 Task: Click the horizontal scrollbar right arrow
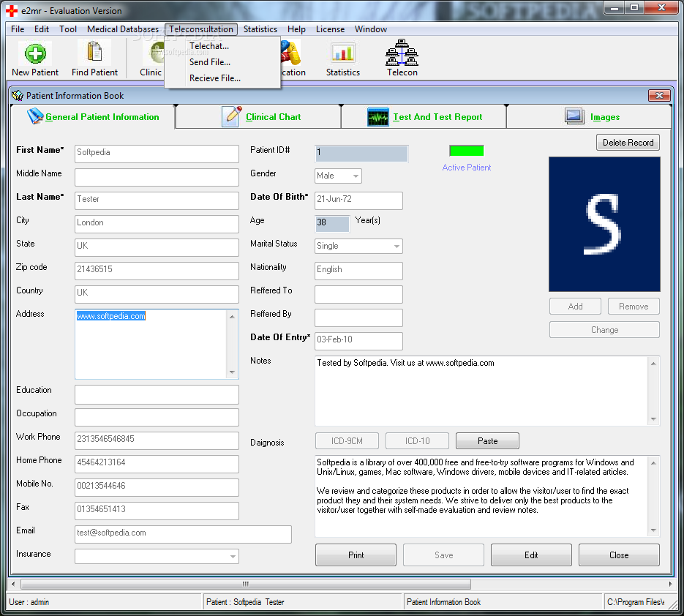(x=671, y=584)
